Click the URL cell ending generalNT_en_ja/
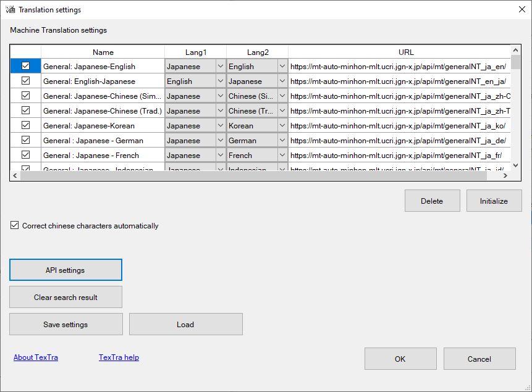Viewport: 532px width, 392px height. [399, 81]
